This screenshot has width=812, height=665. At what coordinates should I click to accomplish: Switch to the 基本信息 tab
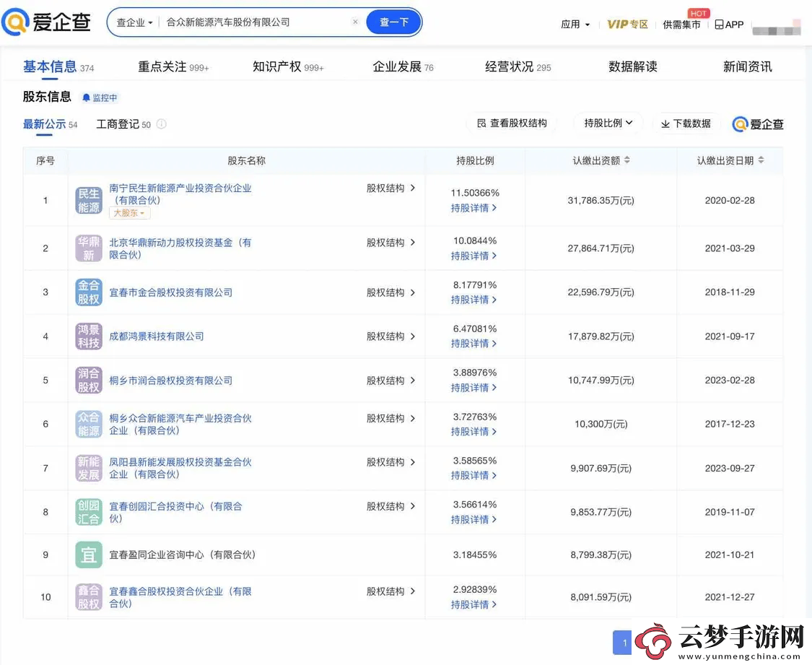pyautogui.click(x=58, y=67)
